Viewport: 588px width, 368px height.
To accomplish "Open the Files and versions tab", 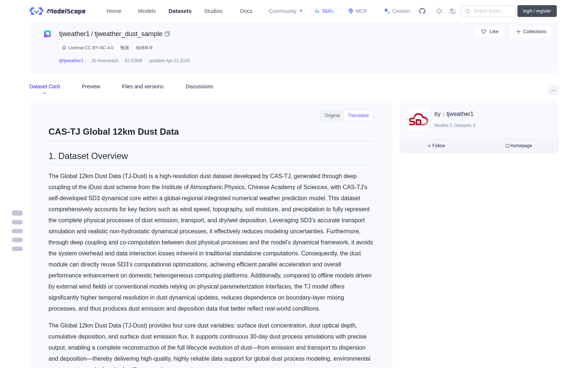I will pos(143,86).
